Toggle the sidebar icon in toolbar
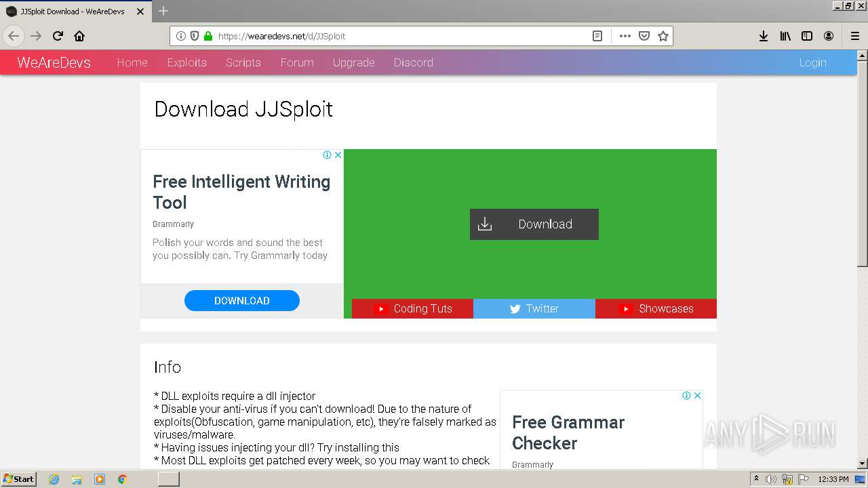Viewport: 868px width, 488px height. (807, 36)
